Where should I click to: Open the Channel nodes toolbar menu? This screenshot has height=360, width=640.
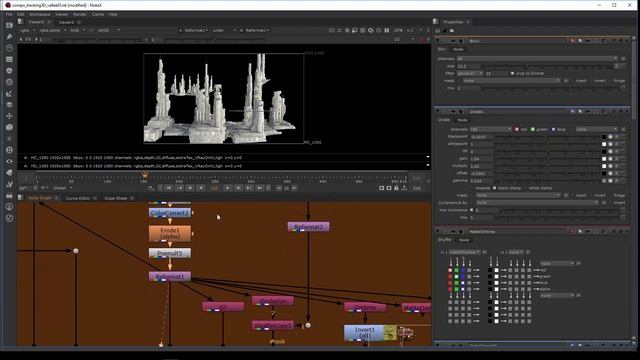[x=9, y=60]
